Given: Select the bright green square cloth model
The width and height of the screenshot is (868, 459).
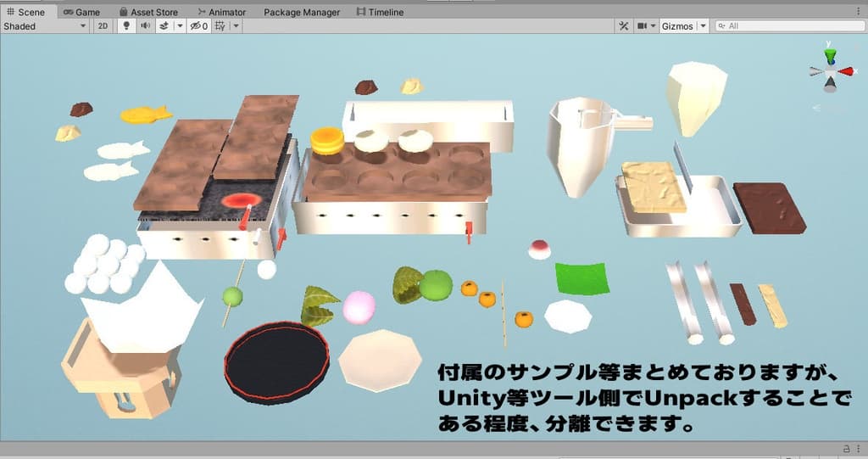Looking at the screenshot, I should [x=581, y=279].
